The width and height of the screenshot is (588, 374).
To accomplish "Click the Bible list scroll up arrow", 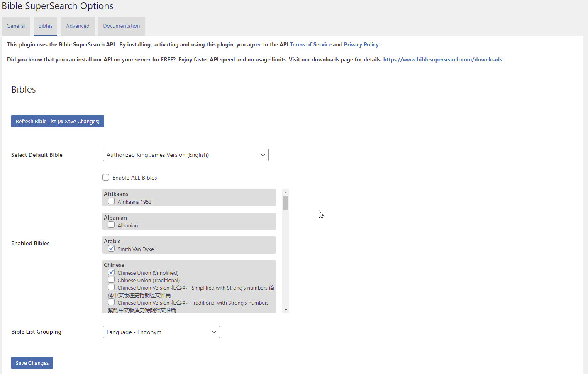I will point(285,192).
